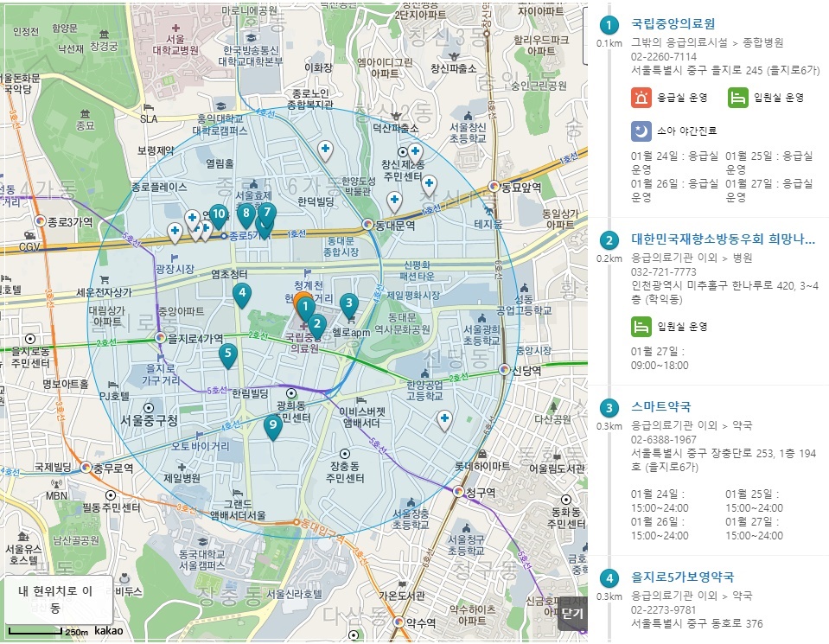Click address 서울특별시 중구 을지로 245 (을지로6가)

coord(725,70)
